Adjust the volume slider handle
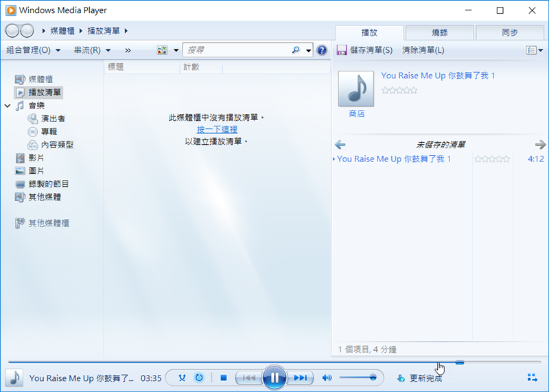The width and height of the screenshot is (549, 392). click(x=373, y=378)
